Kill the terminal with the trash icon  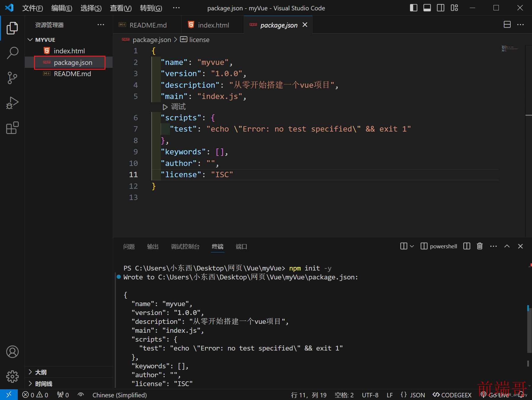click(480, 246)
